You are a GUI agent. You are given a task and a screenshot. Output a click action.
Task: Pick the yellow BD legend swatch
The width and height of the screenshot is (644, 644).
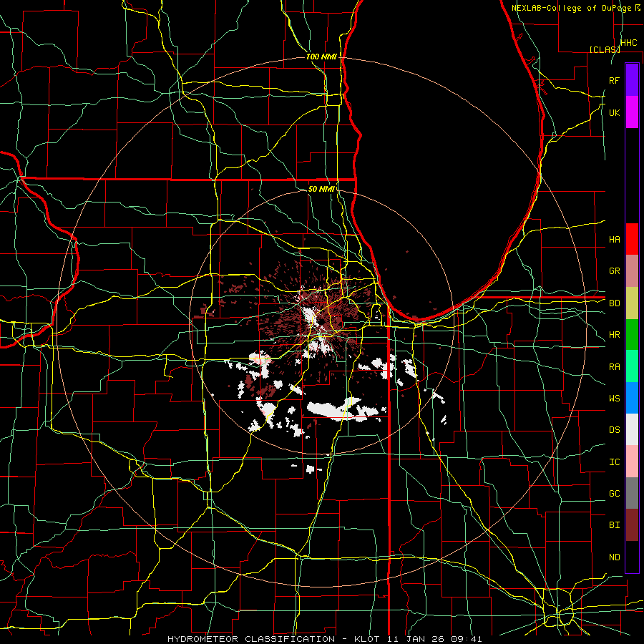pyautogui.click(x=632, y=303)
